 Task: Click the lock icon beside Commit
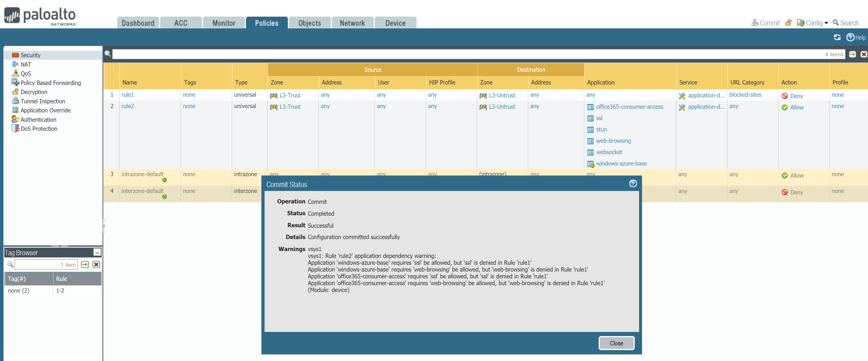point(788,23)
